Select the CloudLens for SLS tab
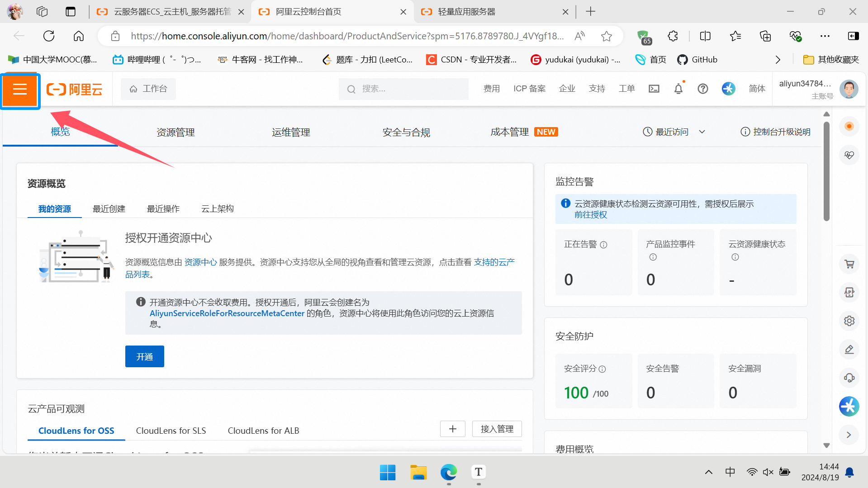Viewport: 868px width, 488px height. pos(171,431)
